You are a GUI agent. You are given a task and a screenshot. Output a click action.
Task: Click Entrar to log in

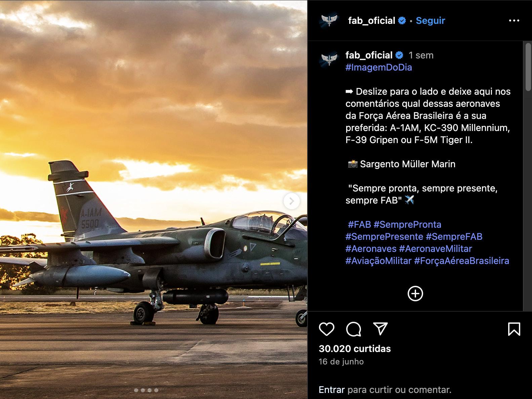click(x=331, y=390)
